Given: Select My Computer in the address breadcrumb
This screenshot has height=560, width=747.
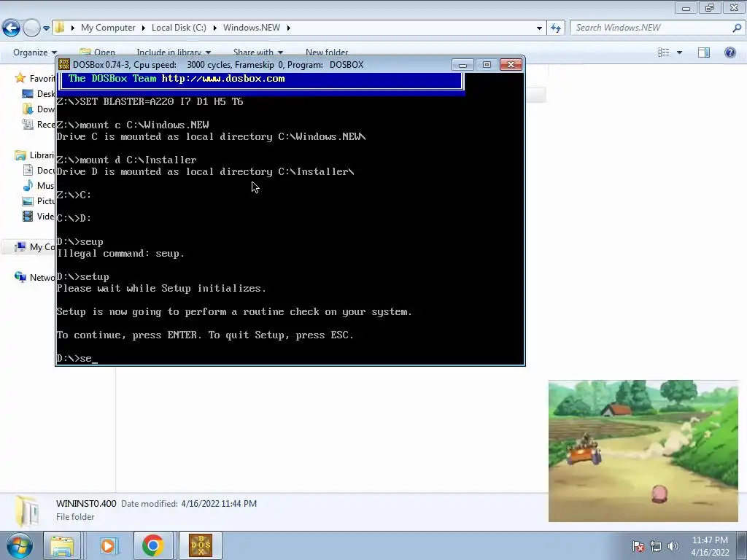Looking at the screenshot, I should click(x=108, y=28).
